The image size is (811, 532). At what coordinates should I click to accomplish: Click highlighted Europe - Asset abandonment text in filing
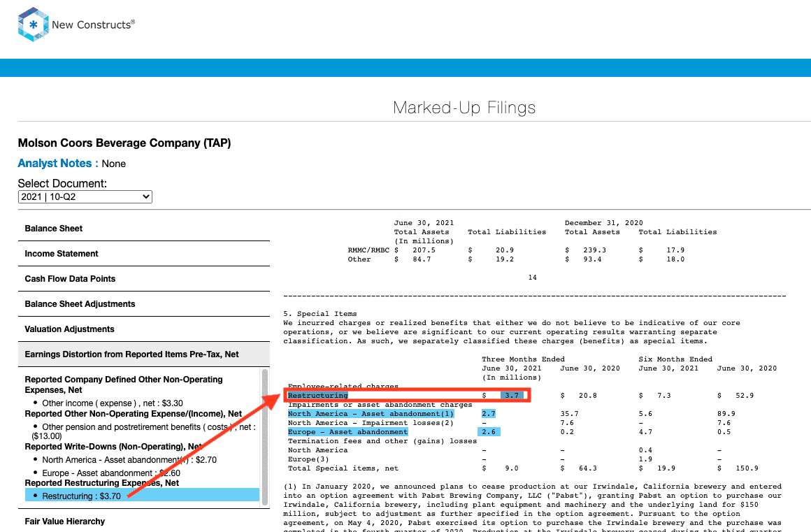coord(347,432)
